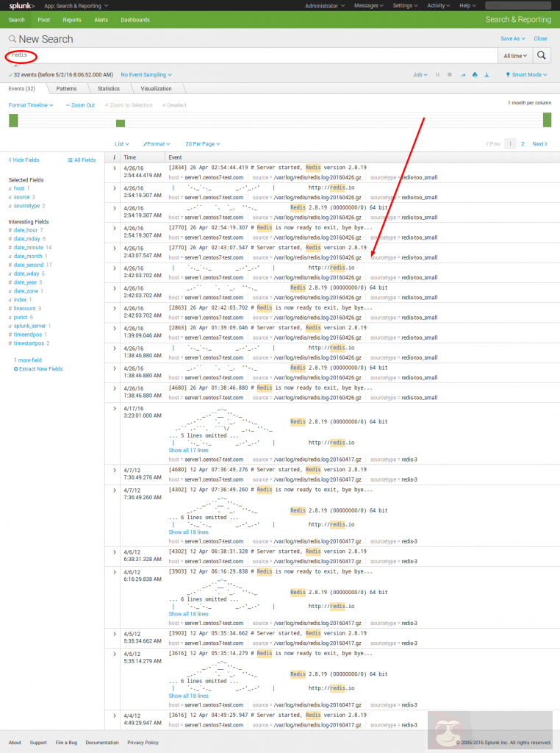Open the 20 Per Page dropdown
The height and width of the screenshot is (753, 560).
[x=203, y=144]
